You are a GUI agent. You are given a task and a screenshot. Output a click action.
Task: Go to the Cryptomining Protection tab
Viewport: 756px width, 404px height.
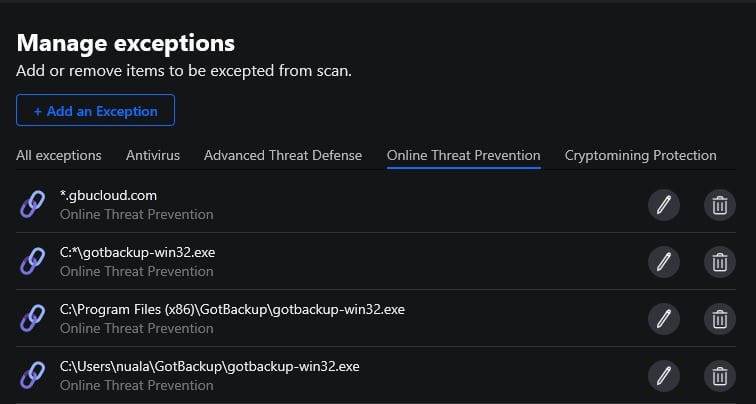tap(640, 156)
